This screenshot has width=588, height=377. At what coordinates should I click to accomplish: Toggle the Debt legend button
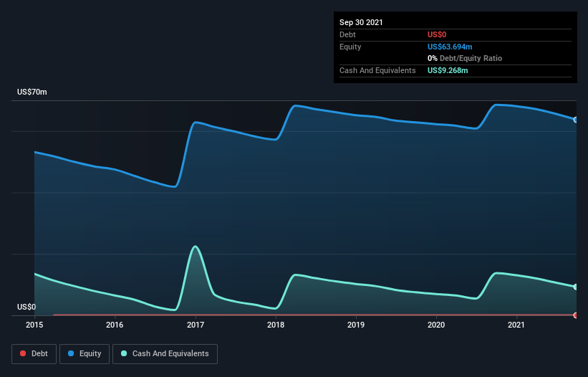(34, 354)
